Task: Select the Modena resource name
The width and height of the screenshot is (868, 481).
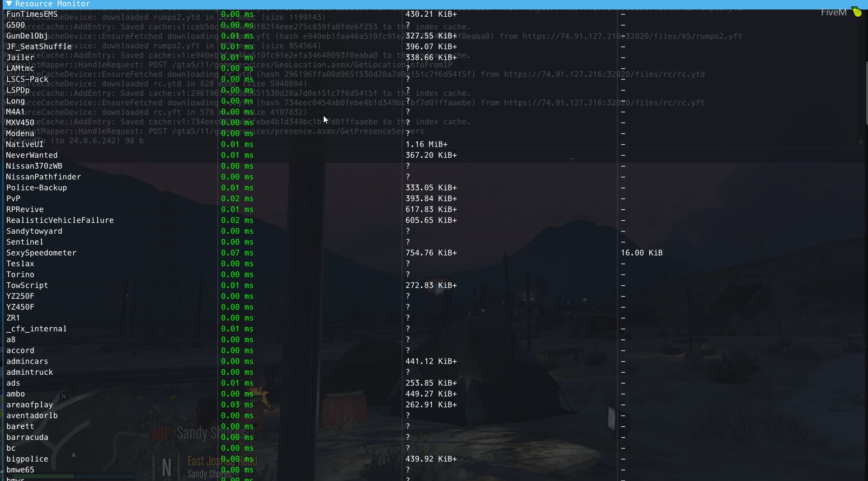Action: (20, 133)
